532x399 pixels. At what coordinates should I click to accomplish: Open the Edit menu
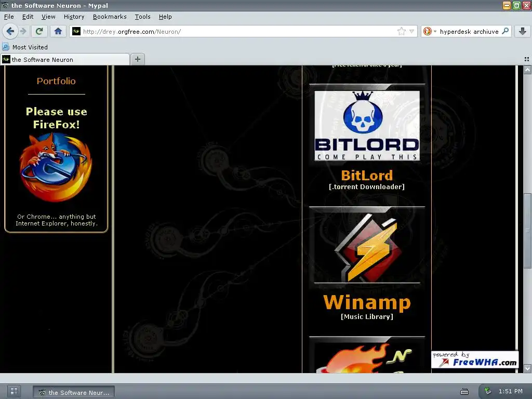coord(28,17)
